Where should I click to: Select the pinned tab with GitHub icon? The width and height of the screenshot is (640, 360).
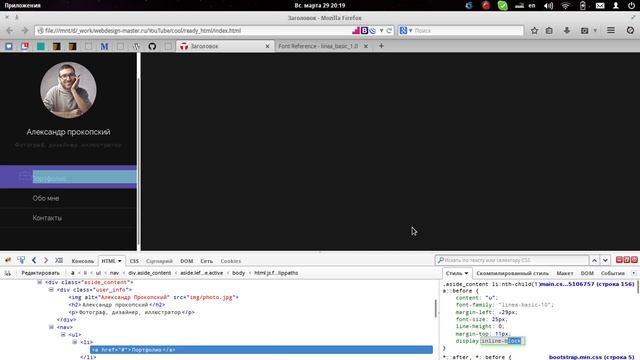pyautogui.click(x=152, y=46)
